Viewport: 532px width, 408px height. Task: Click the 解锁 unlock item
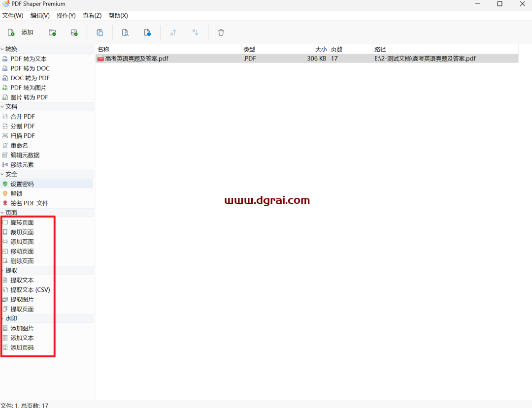[x=12, y=193]
